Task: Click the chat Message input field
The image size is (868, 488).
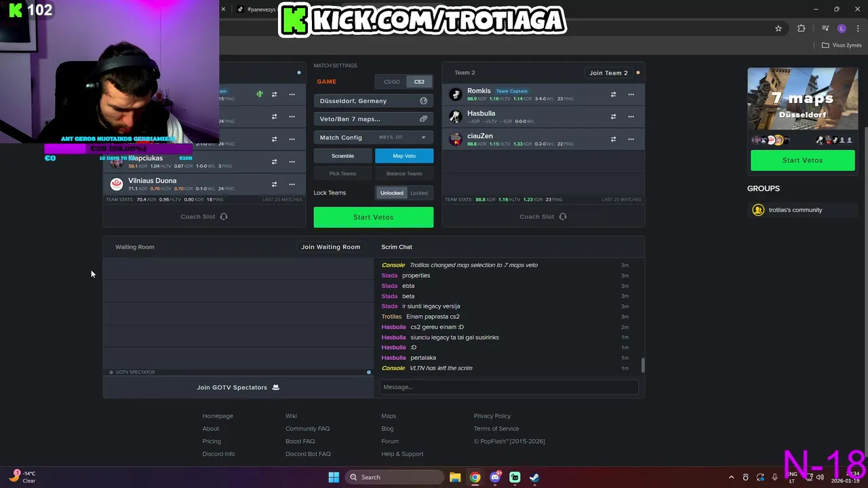Action: coord(509,387)
